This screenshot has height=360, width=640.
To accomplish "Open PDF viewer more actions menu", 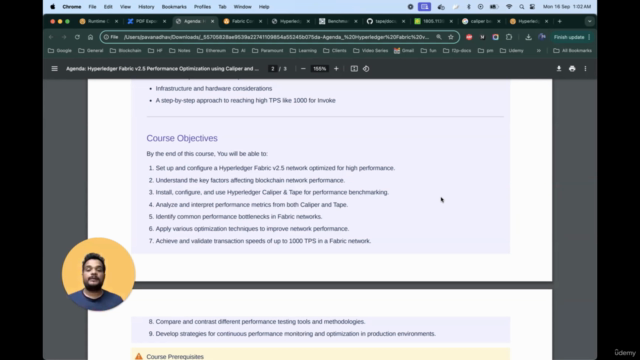I will (x=585, y=69).
